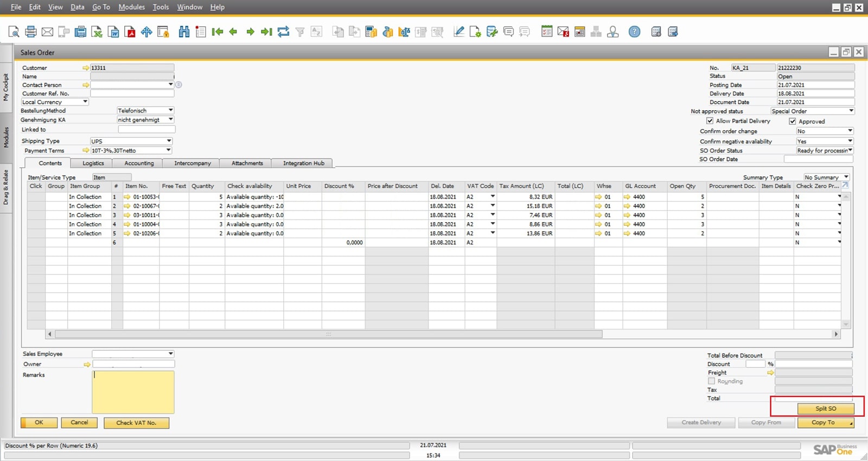Open Confirm negative availability dropdown
This screenshot has width=868, height=461.
(850, 141)
